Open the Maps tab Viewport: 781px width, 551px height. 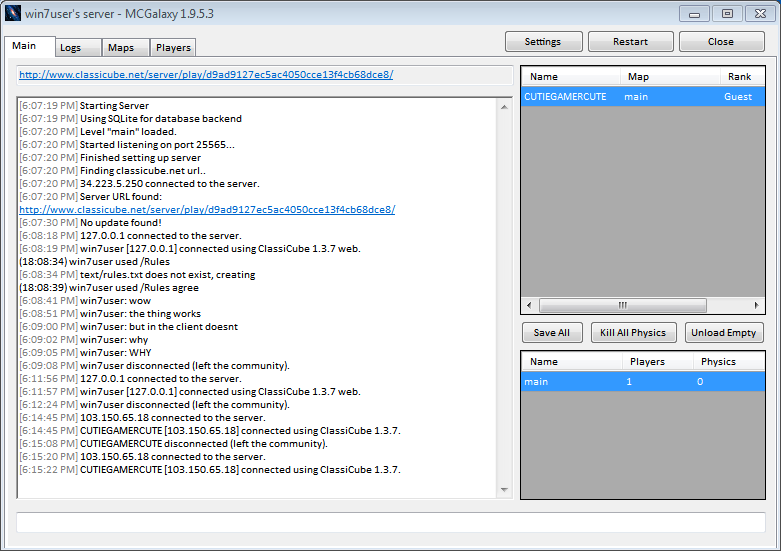click(121, 47)
